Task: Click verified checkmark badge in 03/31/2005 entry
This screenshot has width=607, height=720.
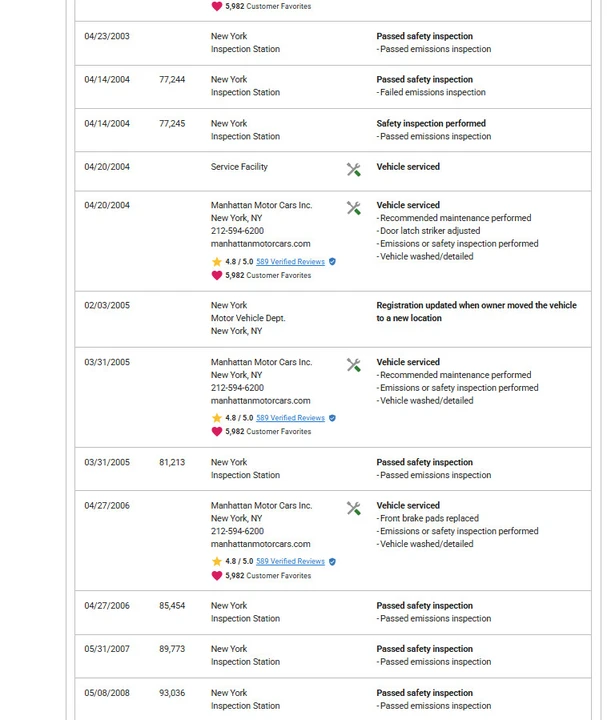Action: point(332,418)
